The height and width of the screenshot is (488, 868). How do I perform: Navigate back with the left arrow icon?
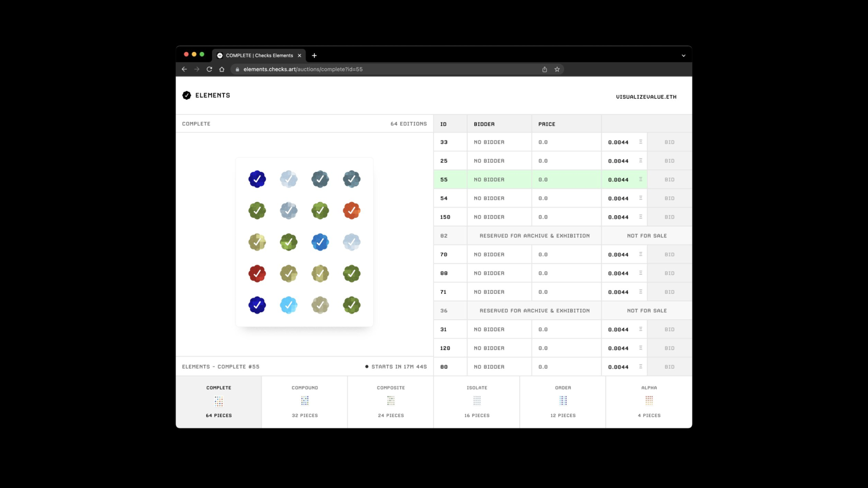pyautogui.click(x=184, y=69)
